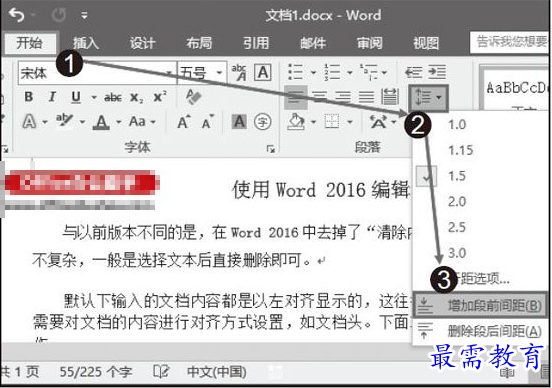The height and width of the screenshot is (388, 552).
Task: Click the numbering list icon
Action: (332, 72)
